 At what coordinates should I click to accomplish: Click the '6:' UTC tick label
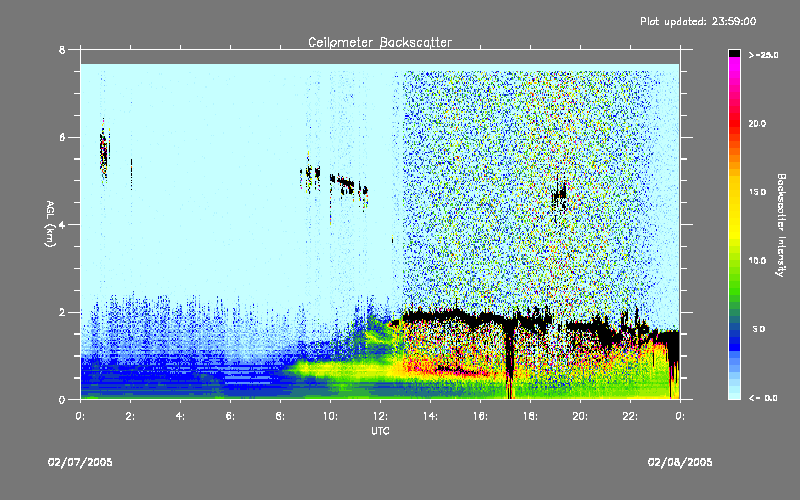230,416
